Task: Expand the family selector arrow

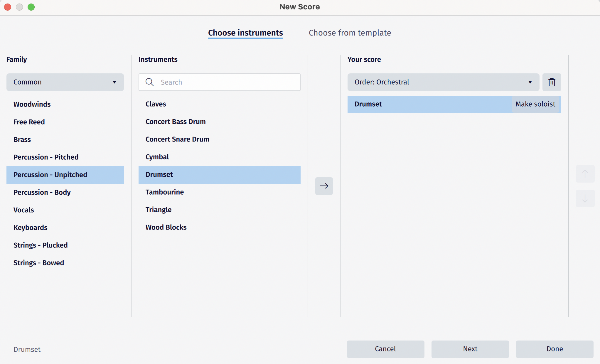Action: (114, 82)
